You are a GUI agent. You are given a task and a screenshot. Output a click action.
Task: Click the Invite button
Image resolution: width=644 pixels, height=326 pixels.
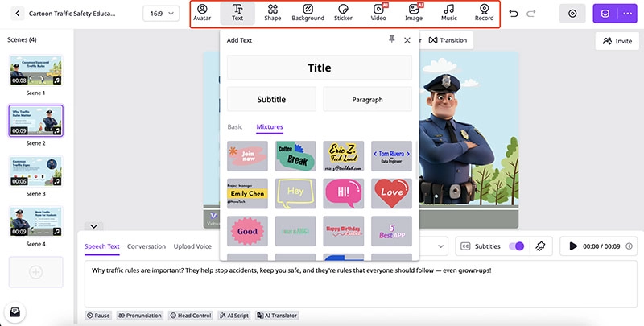pyautogui.click(x=617, y=40)
